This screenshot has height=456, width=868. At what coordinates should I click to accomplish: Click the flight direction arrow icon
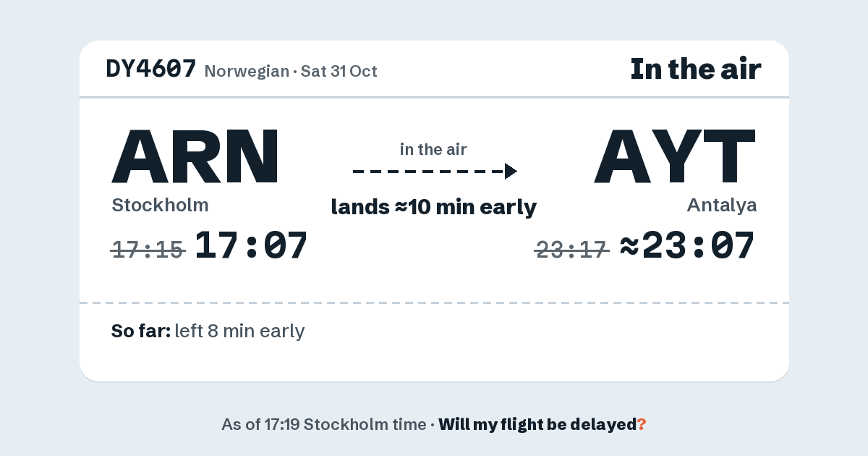[511, 172]
